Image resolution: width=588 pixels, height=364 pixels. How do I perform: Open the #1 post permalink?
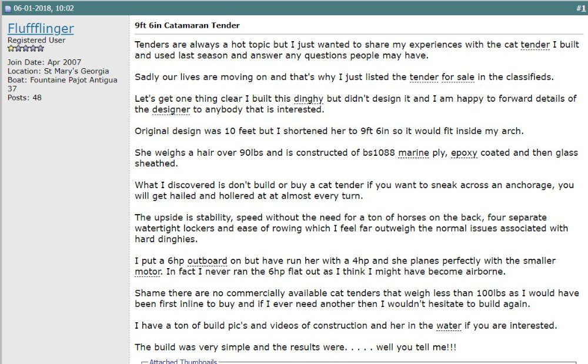tap(581, 8)
